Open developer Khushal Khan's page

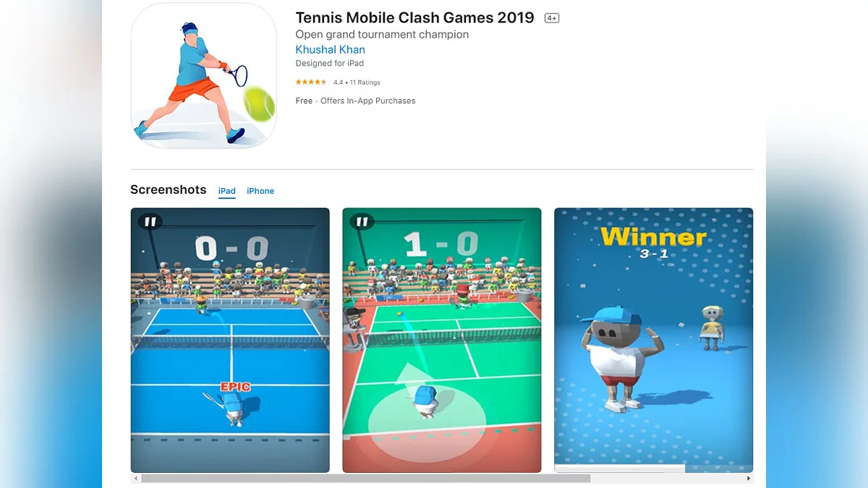coord(331,50)
